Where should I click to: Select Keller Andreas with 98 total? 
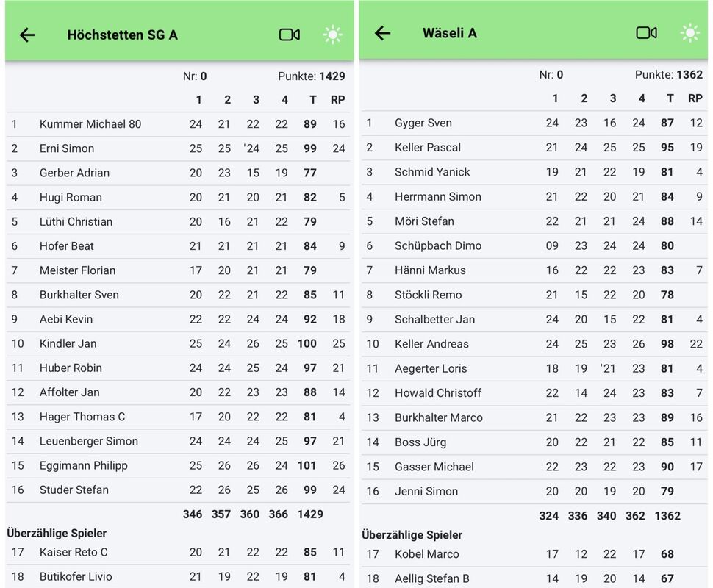(431, 343)
